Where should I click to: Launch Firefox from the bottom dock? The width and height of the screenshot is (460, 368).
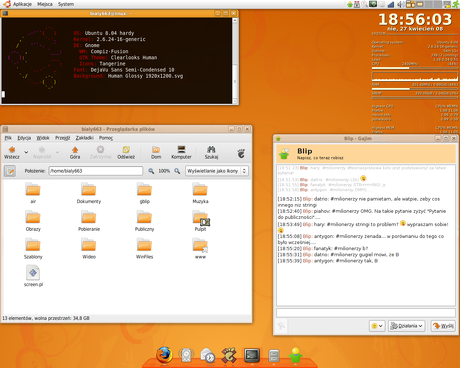[x=165, y=355]
